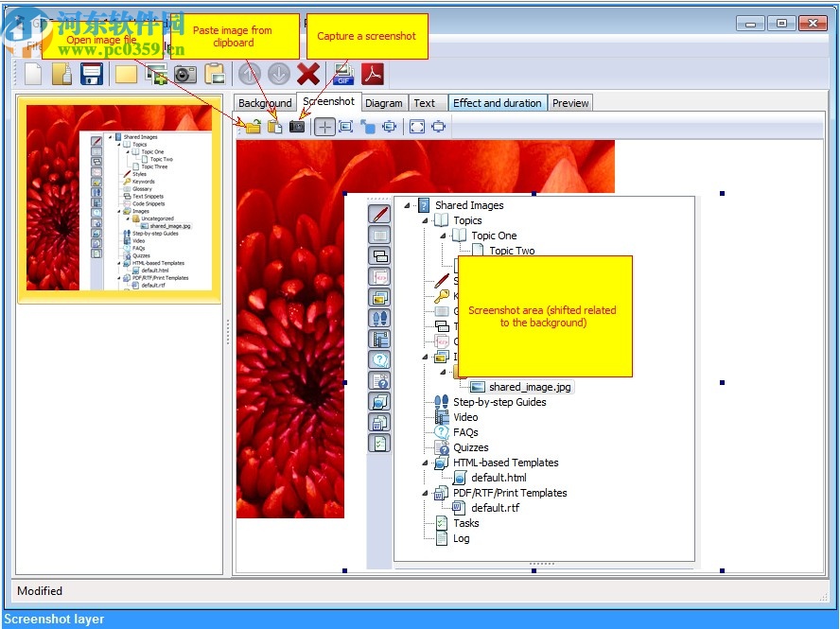840x629 pixels.
Task: Click the FAQs question-bubble sidebar button
Action: (x=379, y=360)
